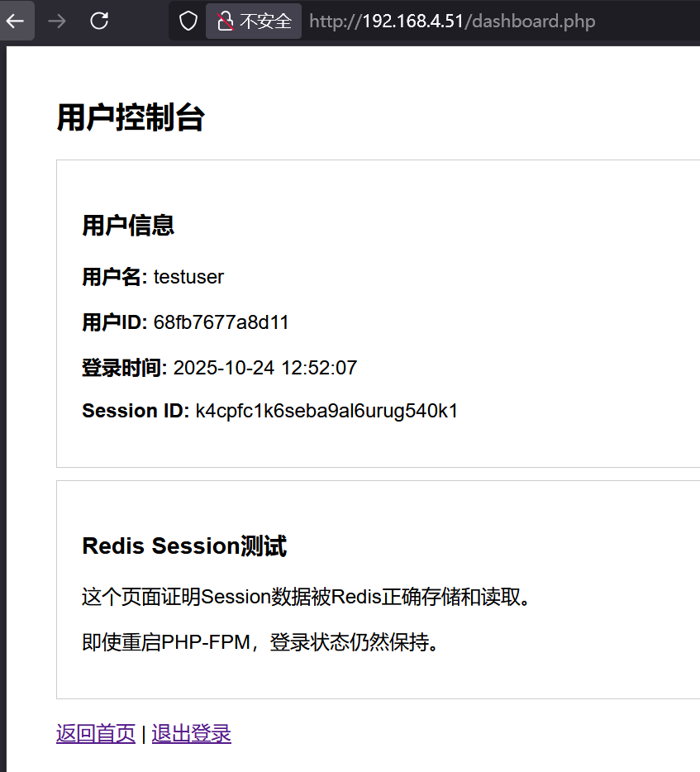Click the Redis Session测试 heading
Image resolution: width=700 pixels, height=772 pixels.
pyautogui.click(x=183, y=546)
